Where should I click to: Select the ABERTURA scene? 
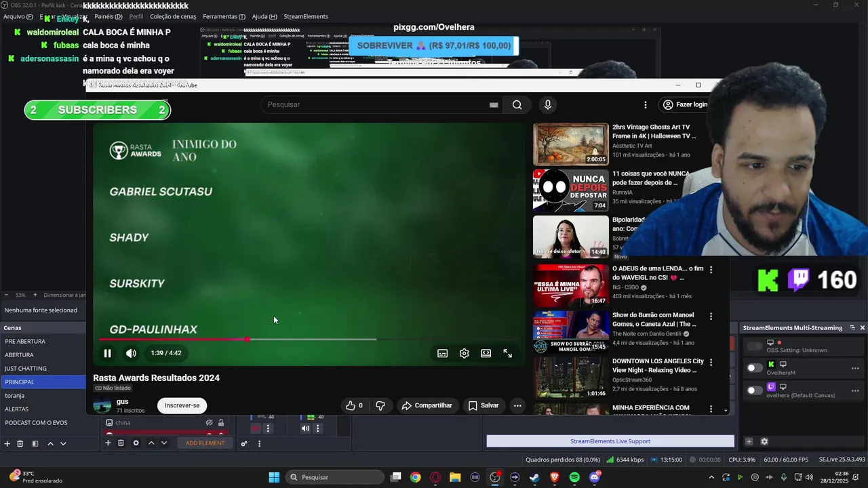pyautogui.click(x=43, y=355)
